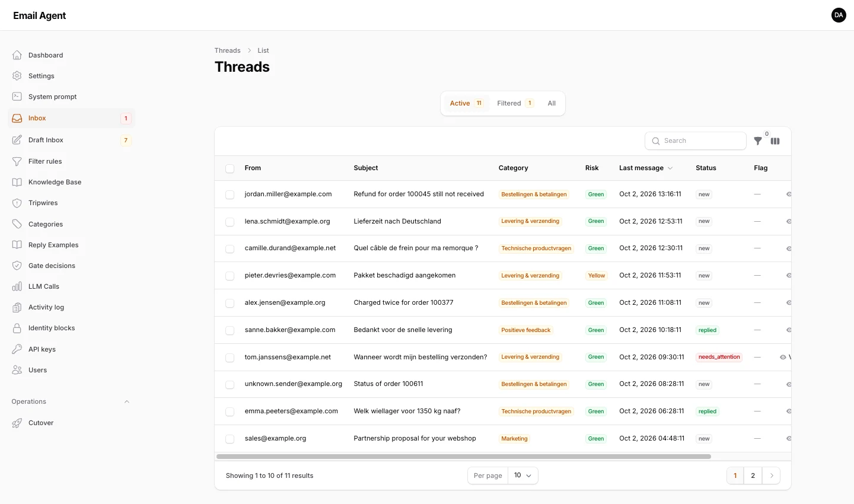Check the lena.schmidt@example.org row checkbox

coord(230,222)
